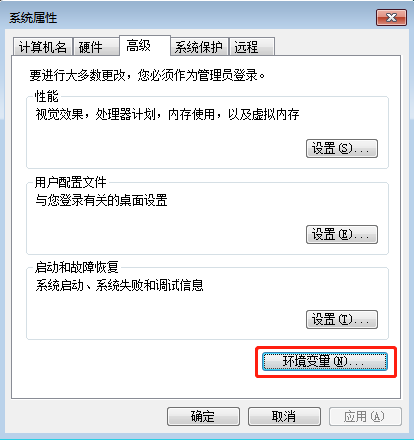Select the 高级 tab
Screen dimensions: 414x440
(x=145, y=46)
